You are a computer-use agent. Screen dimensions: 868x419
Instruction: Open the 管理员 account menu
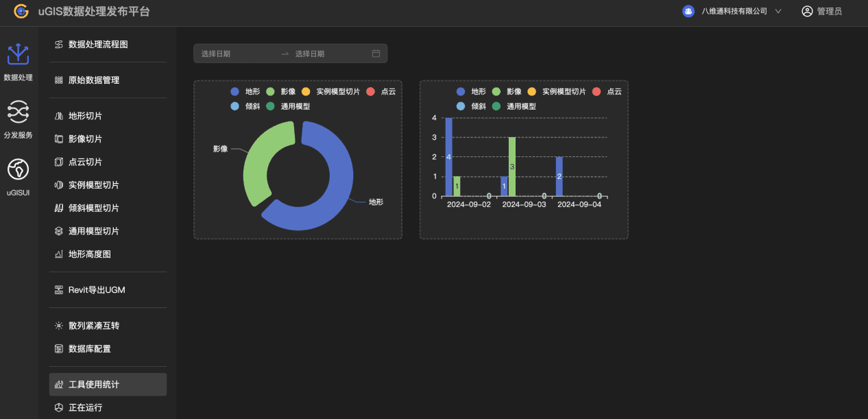829,12
